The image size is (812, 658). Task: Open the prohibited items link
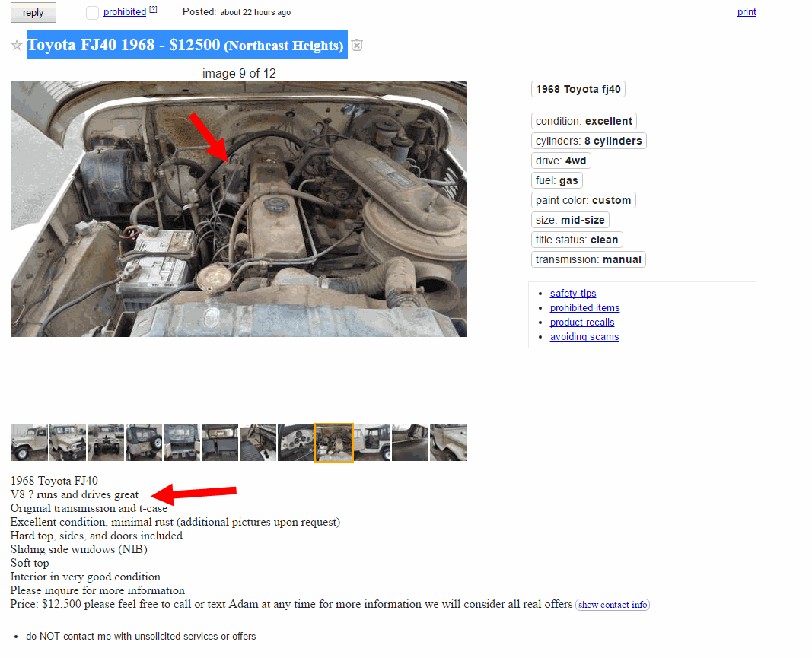[x=584, y=308]
